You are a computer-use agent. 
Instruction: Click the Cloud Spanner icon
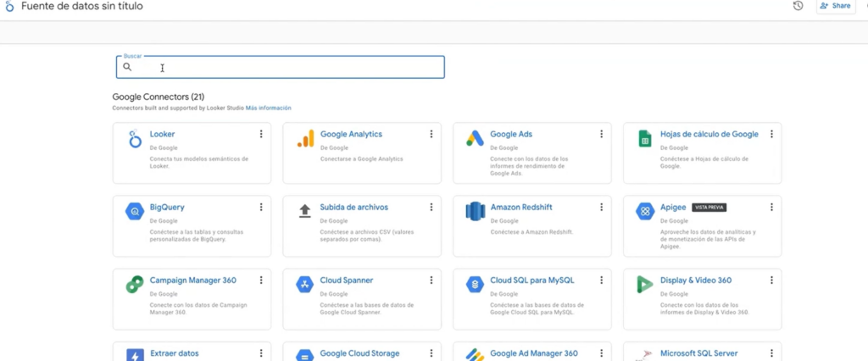(x=305, y=285)
